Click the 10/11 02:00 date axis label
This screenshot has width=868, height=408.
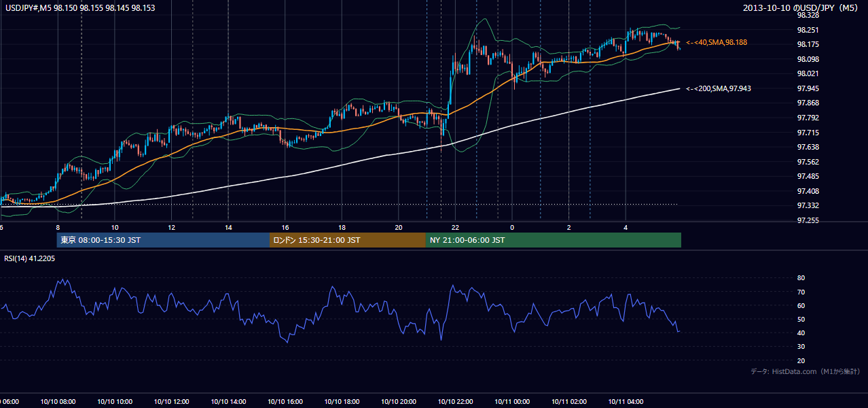(568, 402)
